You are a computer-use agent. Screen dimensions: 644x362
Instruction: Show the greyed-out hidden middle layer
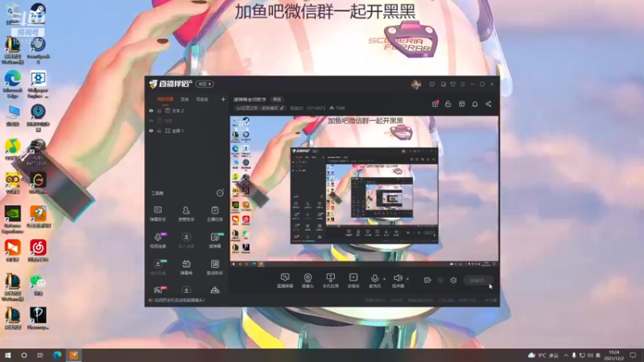click(x=151, y=121)
